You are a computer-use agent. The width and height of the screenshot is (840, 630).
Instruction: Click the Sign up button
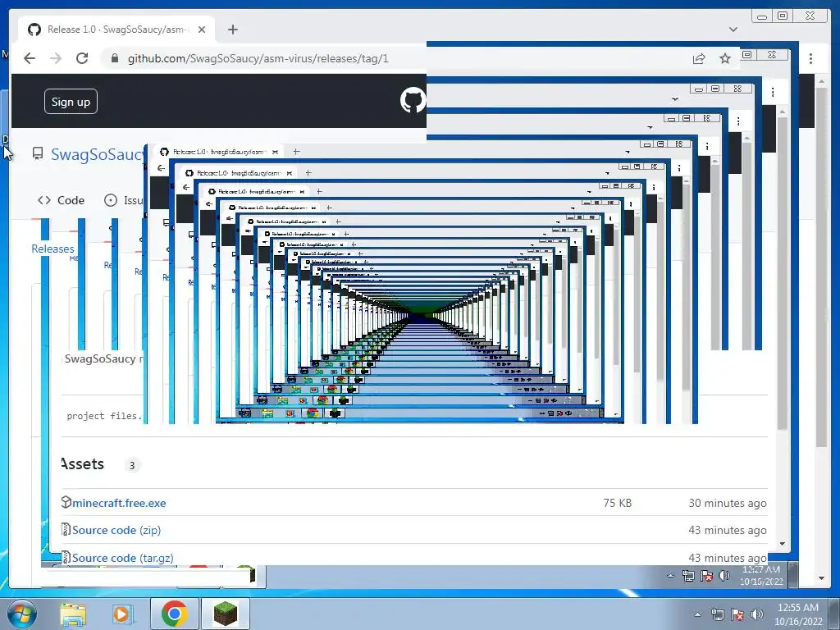click(x=71, y=102)
